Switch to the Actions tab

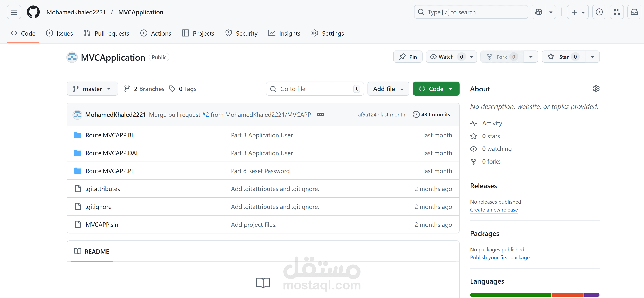point(156,33)
